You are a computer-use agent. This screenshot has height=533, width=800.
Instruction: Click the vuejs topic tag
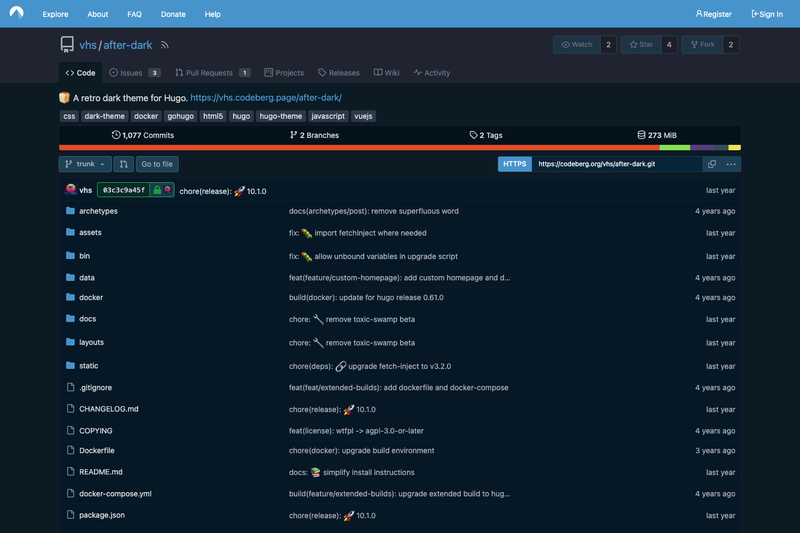363,116
